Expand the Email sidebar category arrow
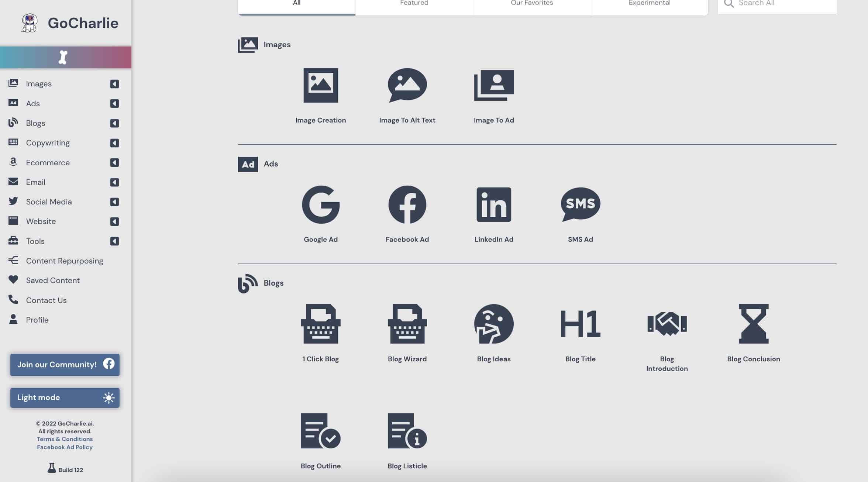 [x=114, y=182]
